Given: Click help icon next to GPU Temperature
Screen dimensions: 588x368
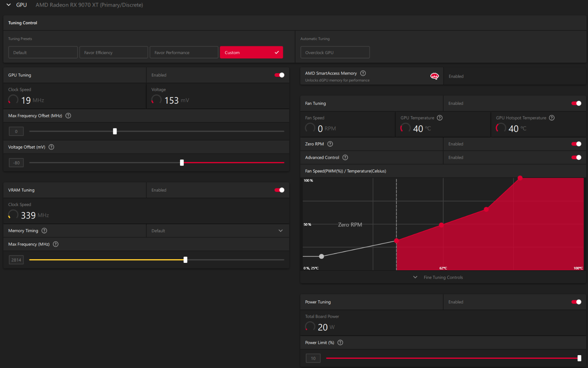Looking at the screenshot, I should click(x=440, y=118).
